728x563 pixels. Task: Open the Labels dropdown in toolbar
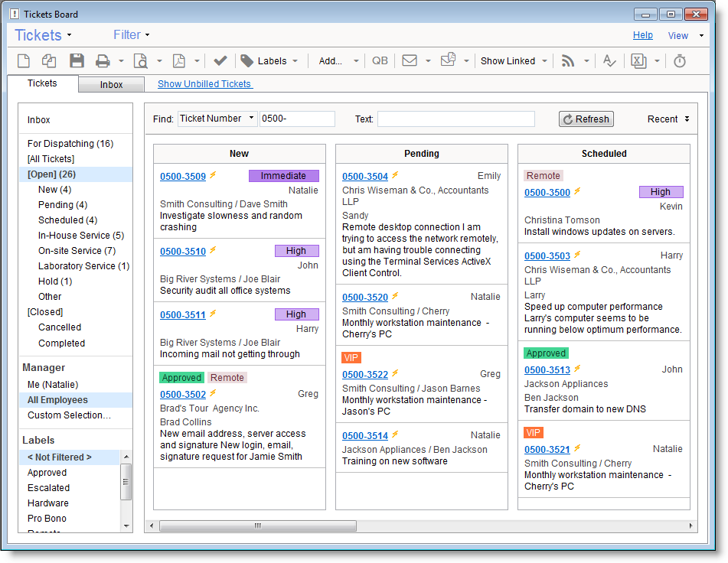point(269,61)
